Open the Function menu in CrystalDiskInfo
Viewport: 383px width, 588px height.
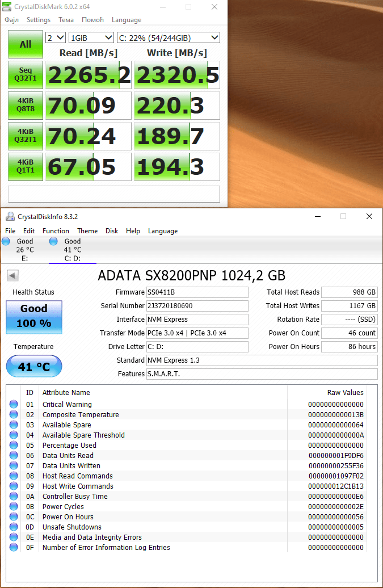(x=56, y=231)
